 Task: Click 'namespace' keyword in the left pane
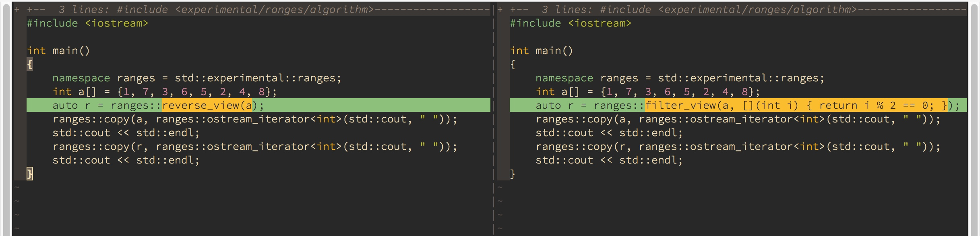[81, 78]
